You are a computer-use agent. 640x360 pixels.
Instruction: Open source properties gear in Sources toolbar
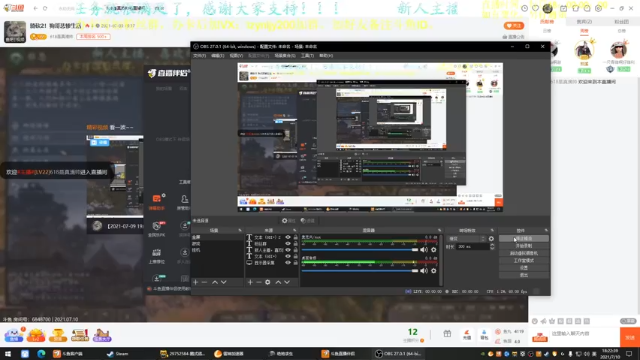click(268, 282)
